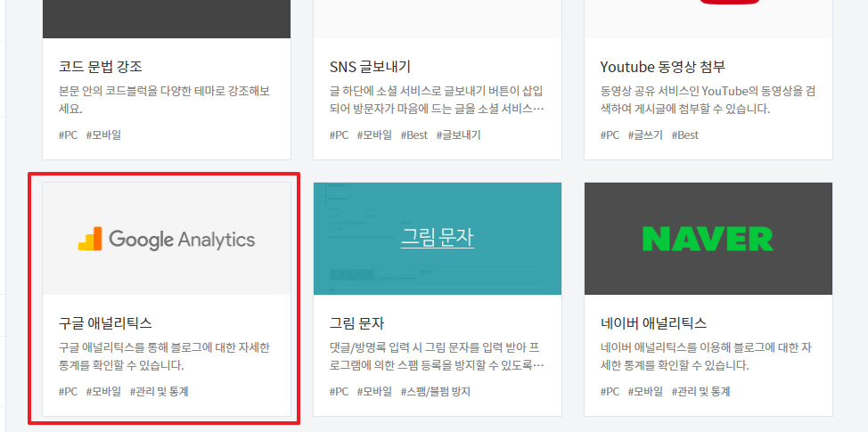The height and width of the screenshot is (432, 868).
Task: Click #관리 및 통계 tag under 네이버 애널리틱스
Action: (700, 392)
